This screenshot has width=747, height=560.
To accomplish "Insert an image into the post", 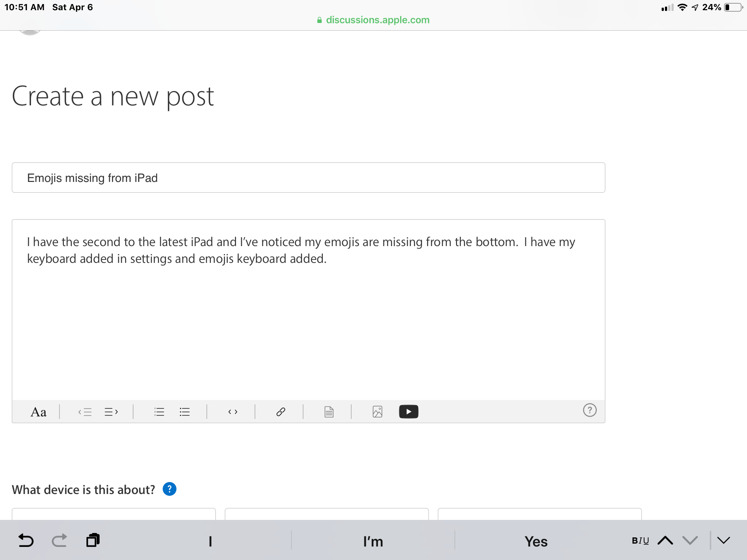I will coord(378,412).
